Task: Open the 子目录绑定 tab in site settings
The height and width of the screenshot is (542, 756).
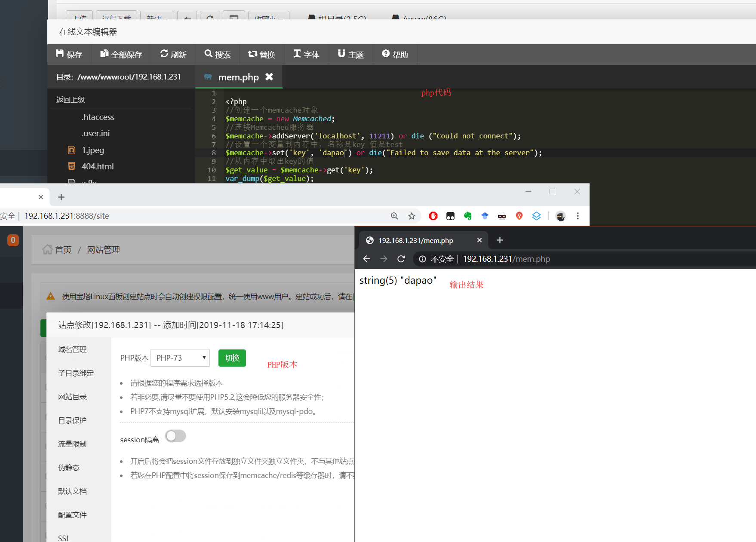Action: coord(76,373)
